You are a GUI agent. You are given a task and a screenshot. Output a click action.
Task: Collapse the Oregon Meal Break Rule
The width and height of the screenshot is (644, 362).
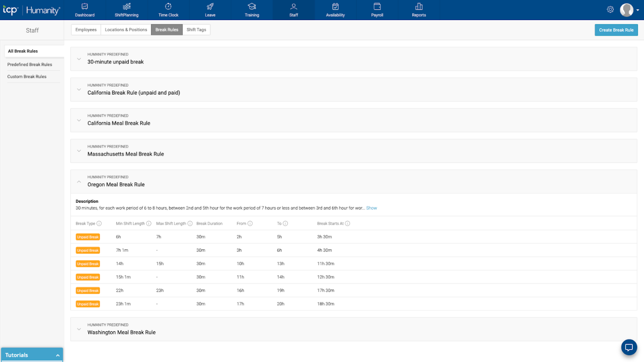79,182
